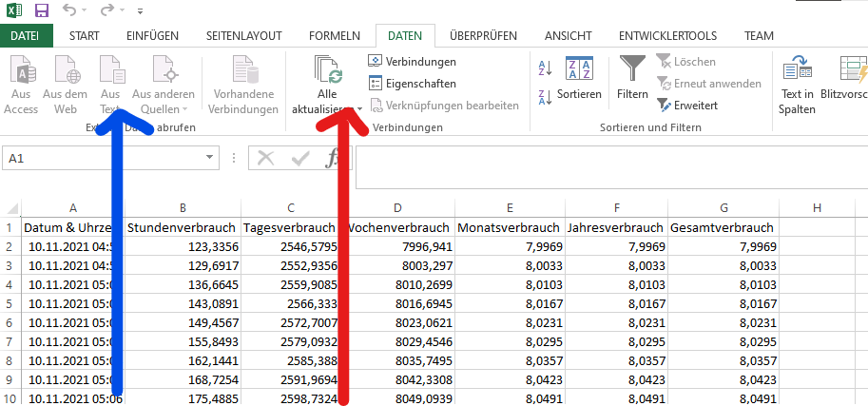Switch to the FORMELN tab
Screen dimensions: 868x406
click(x=335, y=36)
